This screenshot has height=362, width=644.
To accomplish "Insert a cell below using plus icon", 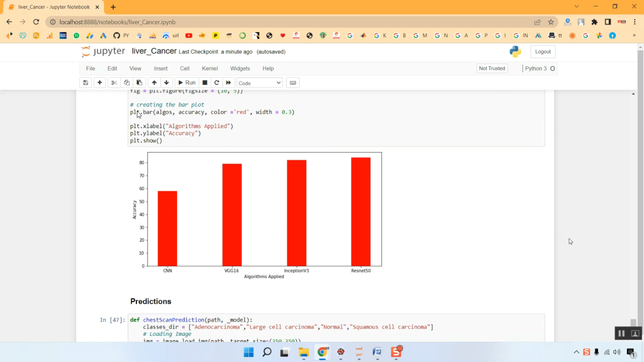I will coord(100,83).
